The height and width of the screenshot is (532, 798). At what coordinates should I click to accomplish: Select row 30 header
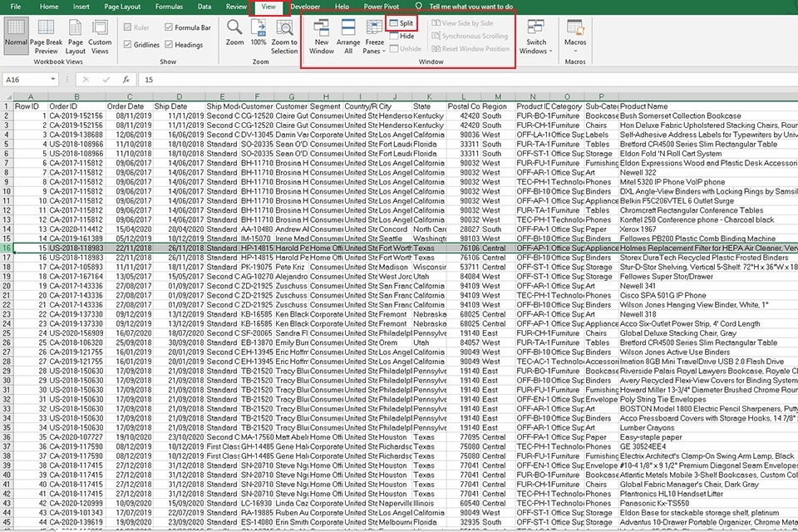point(7,380)
